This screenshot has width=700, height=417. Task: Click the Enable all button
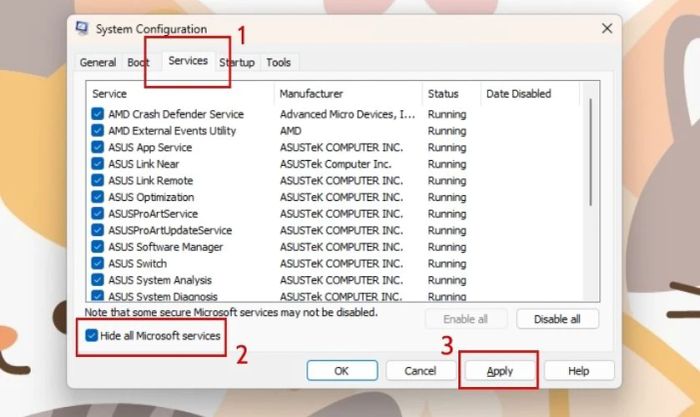coord(466,319)
